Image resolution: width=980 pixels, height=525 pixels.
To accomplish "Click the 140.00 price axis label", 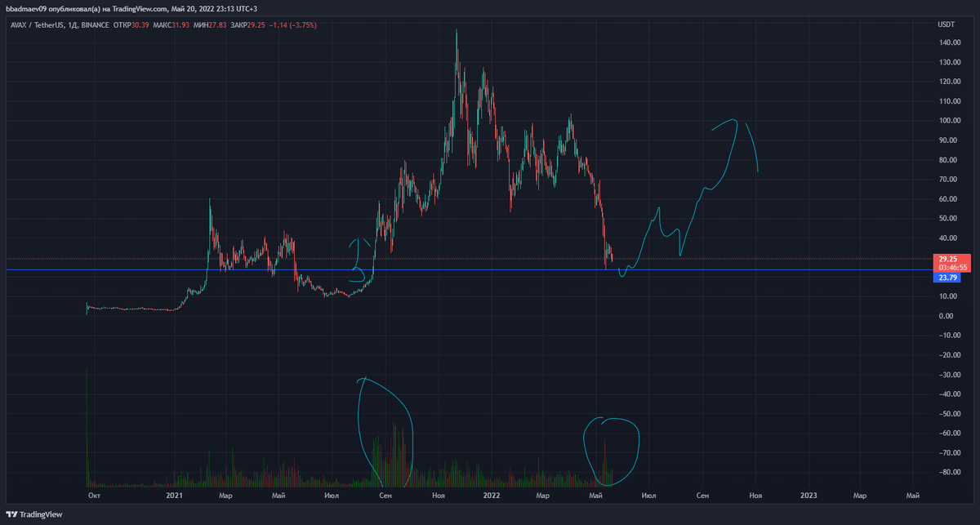I will coord(949,42).
